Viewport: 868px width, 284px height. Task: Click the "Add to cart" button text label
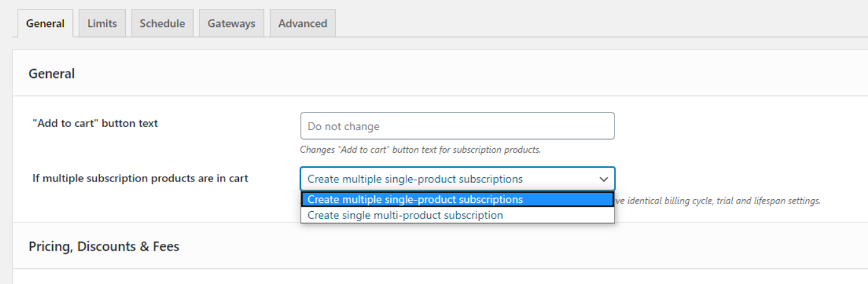pos(95,123)
